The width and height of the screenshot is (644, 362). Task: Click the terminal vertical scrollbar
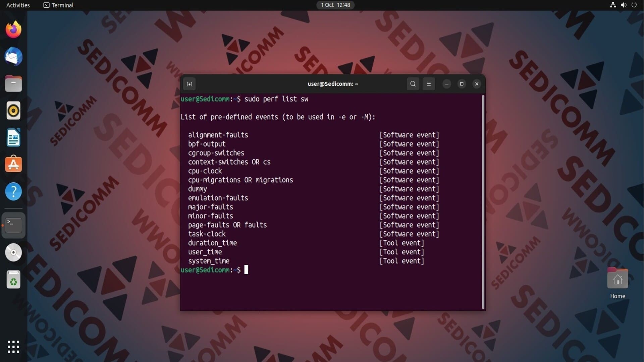(x=483, y=202)
